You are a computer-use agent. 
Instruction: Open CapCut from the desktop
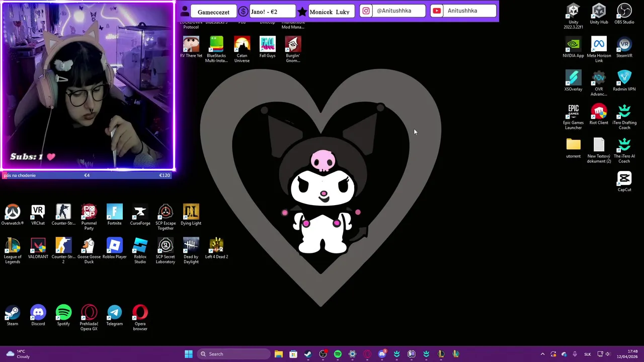click(x=624, y=182)
